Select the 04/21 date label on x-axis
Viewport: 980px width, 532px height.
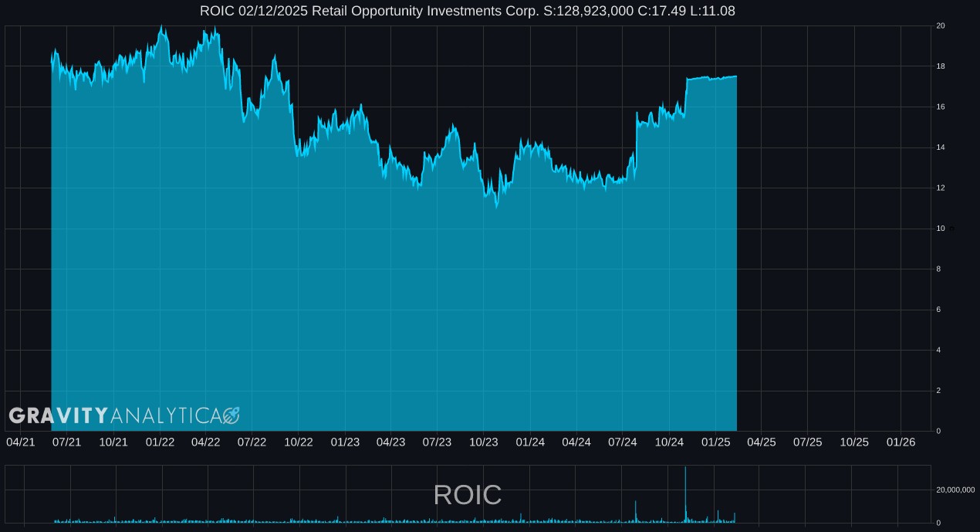tap(21, 442)
